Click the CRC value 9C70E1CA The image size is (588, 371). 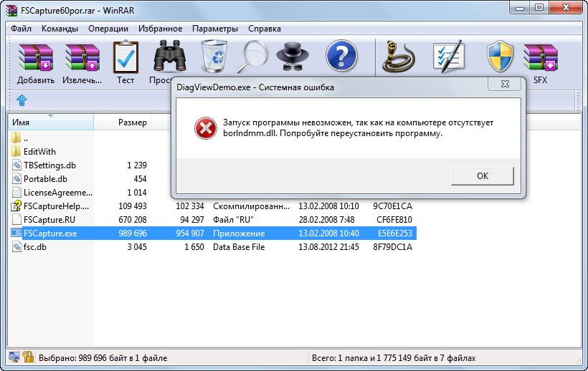click(393, 206)
